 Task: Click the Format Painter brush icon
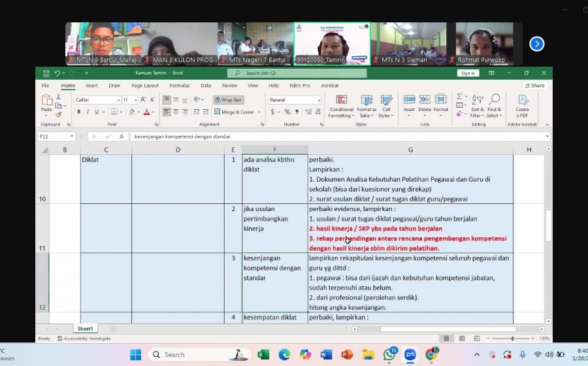pos(59,114)
